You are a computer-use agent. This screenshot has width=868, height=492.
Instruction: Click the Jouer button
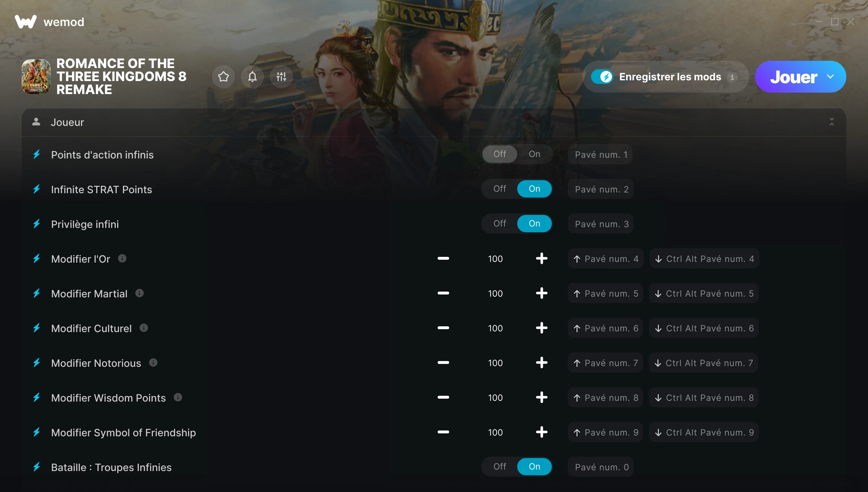pos(793,77)
